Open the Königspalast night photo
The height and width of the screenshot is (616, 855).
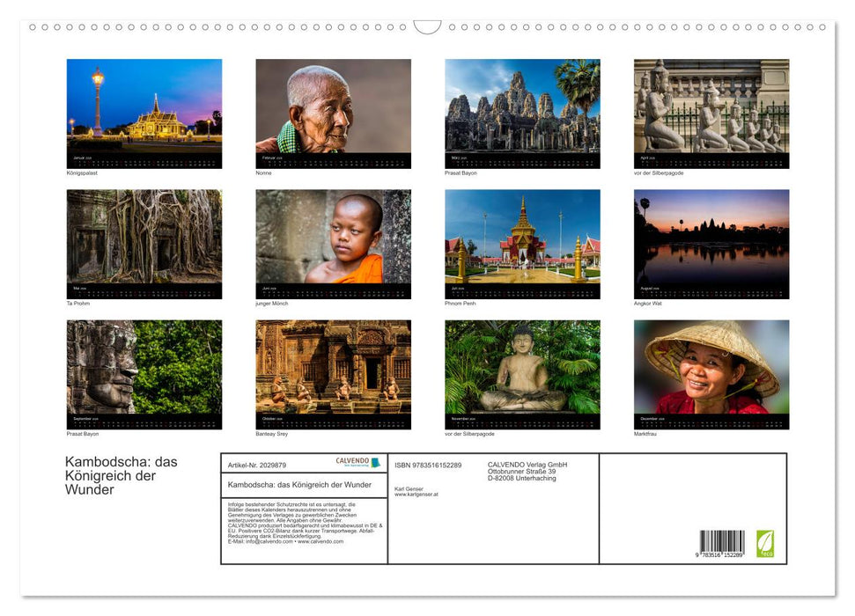click(x=144, y=106)
